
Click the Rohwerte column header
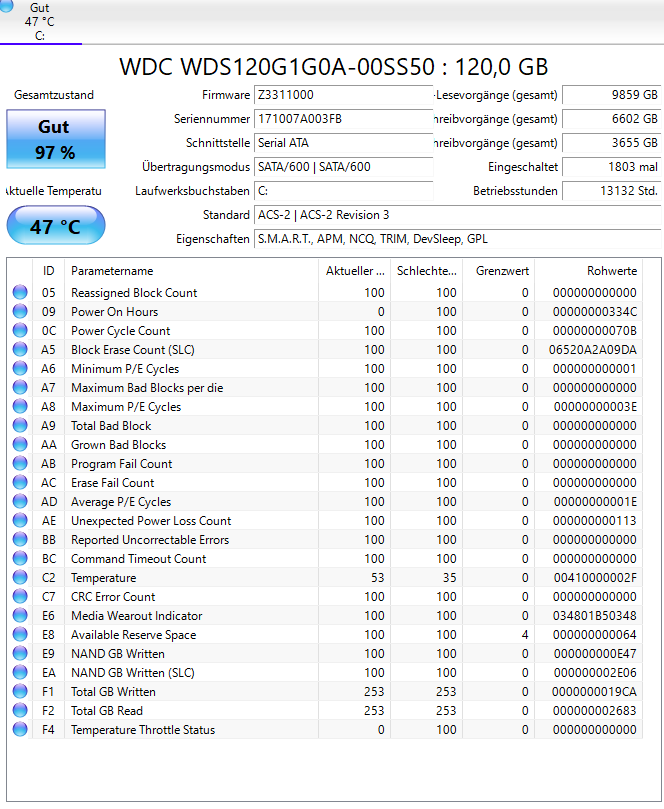(589, 271)
